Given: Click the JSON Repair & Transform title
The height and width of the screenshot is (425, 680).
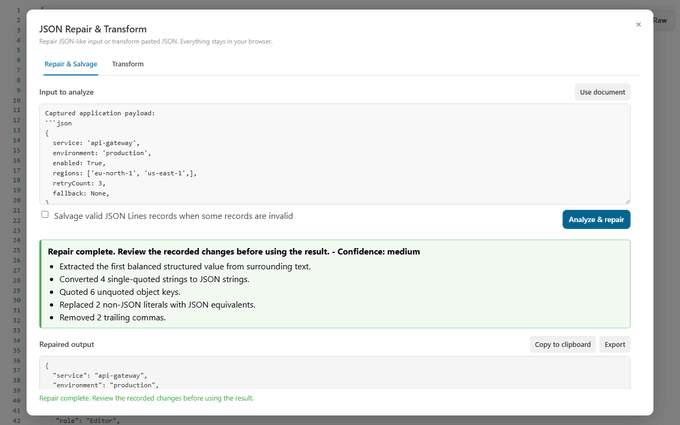Looking at the screenshot, I should point(93,29).
